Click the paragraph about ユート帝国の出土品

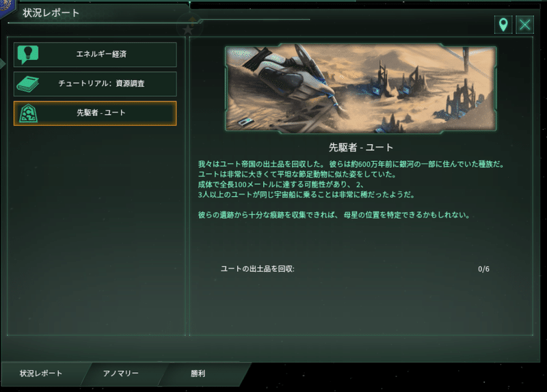pyautogui.click(x=351, y=179)
